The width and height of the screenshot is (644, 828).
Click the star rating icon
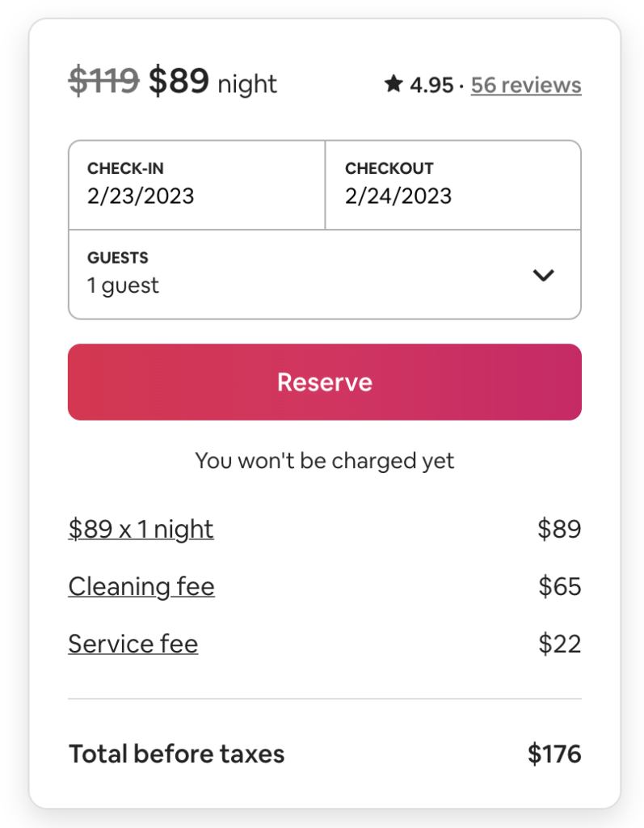pyautogui.click(x=394, y=83)
